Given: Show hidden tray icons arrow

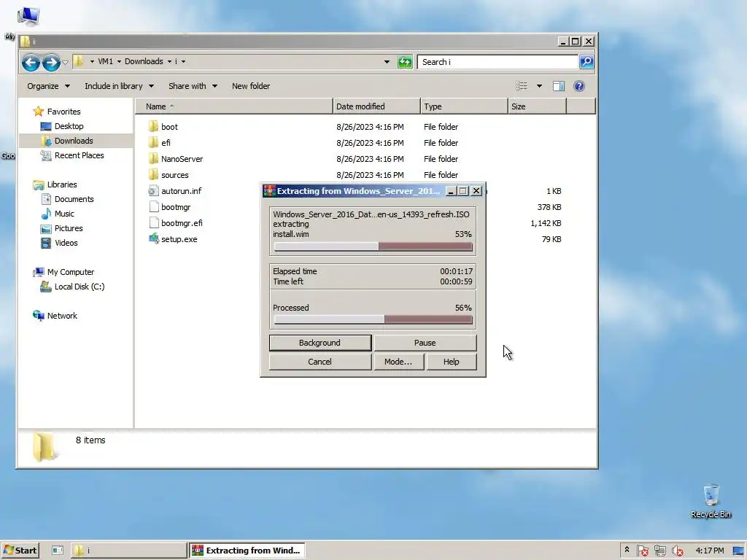Looking at the screenshot, I should tap(627, 550).
